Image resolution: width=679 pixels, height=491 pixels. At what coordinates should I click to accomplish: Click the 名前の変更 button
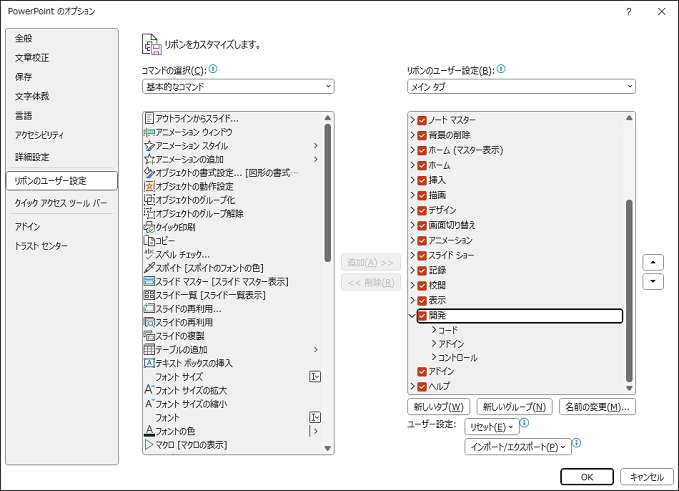598,407
